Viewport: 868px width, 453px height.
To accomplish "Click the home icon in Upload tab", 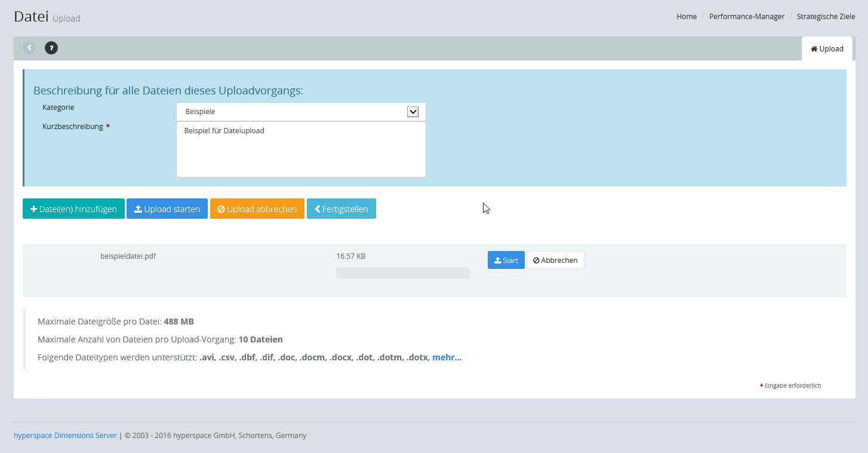I will 814,49.
